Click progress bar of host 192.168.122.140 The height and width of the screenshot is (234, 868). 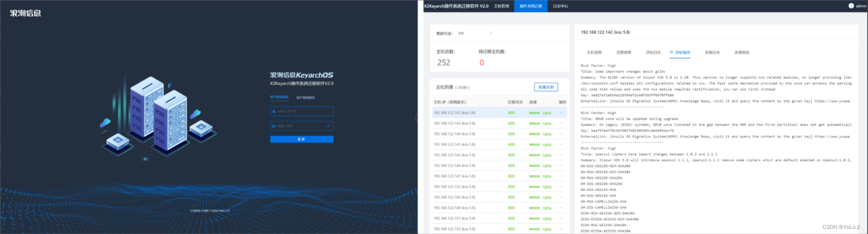pyautogui.click(x=534, y=134)
